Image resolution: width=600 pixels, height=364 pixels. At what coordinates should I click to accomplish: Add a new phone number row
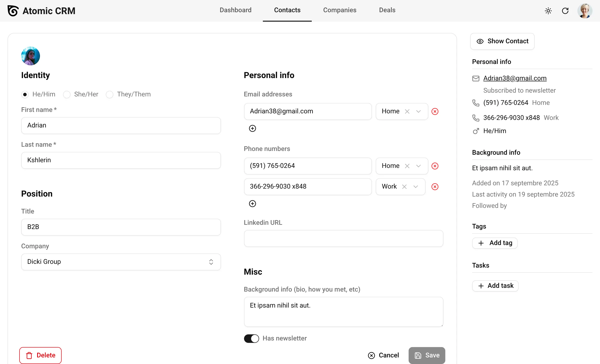[x=252, y=204]
